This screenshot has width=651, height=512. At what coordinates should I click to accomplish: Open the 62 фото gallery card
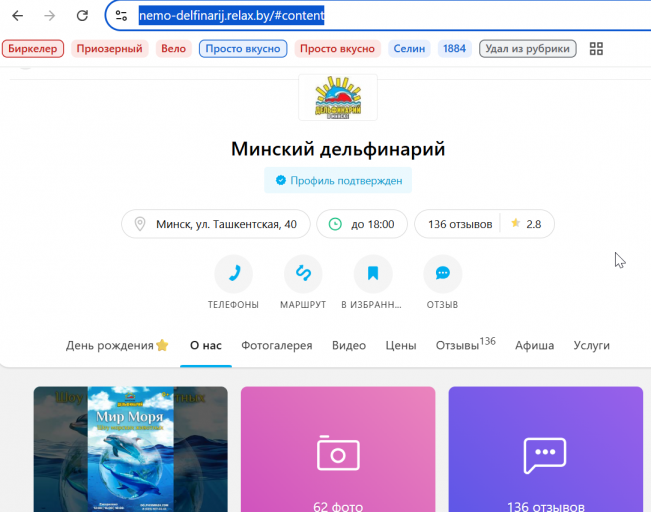pos(338,449)
